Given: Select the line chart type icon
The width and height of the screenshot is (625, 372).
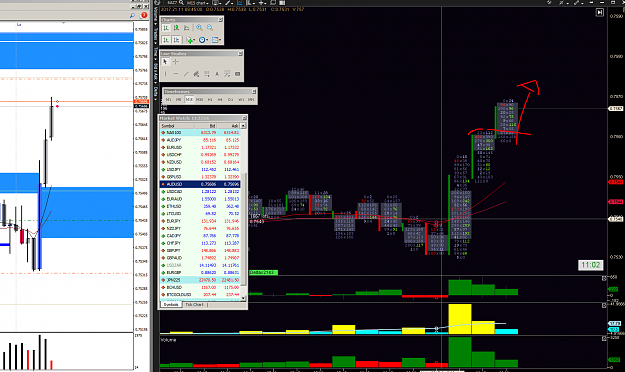Looking at the screenshot, I should coord(187,28).
